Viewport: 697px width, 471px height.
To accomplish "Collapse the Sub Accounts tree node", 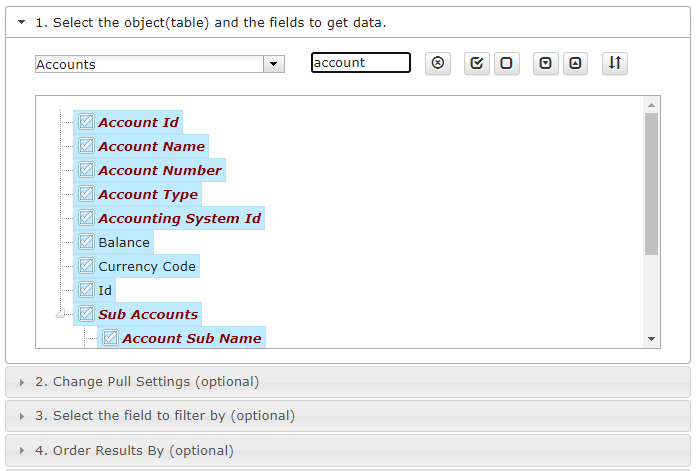I will (60, 314).
